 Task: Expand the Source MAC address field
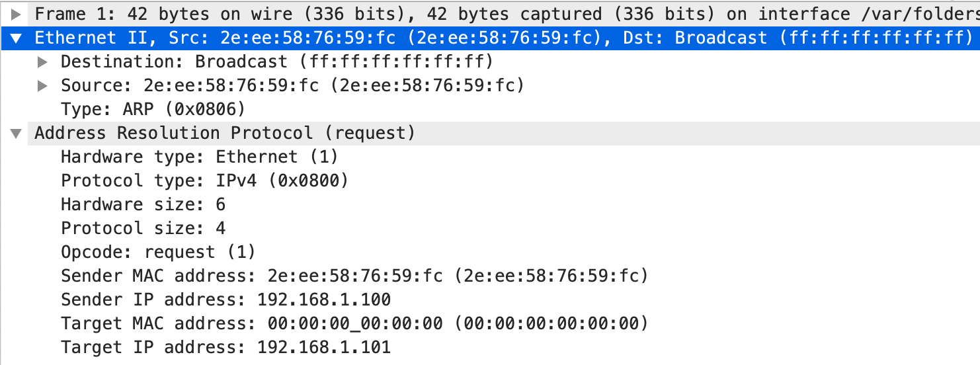[x=43, y=86]
